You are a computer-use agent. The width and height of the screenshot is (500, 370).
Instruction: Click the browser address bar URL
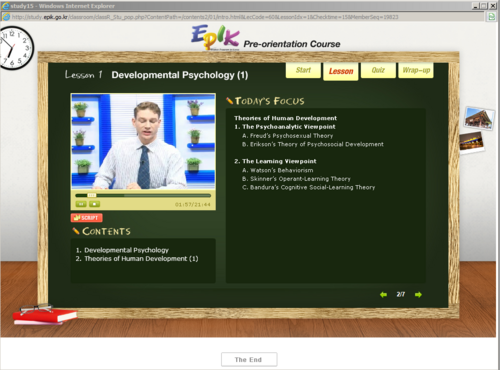point(205,17)
